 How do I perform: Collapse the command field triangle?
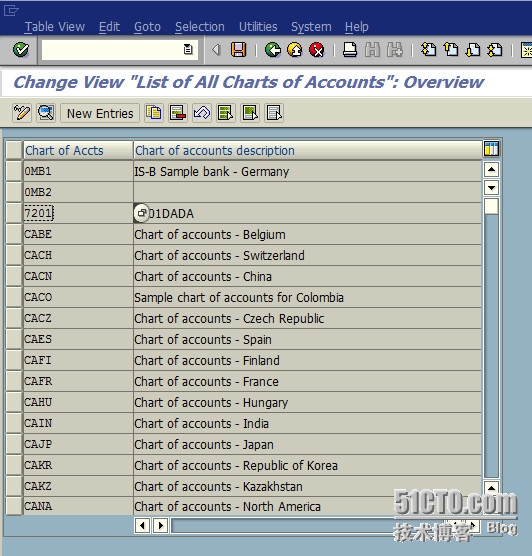216,50
